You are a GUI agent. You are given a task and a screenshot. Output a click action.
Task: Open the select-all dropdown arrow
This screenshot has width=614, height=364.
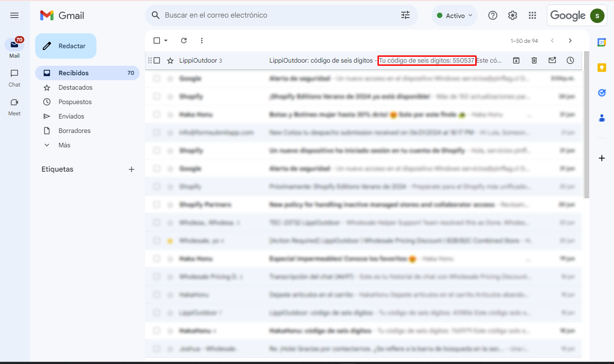point(166,41)
